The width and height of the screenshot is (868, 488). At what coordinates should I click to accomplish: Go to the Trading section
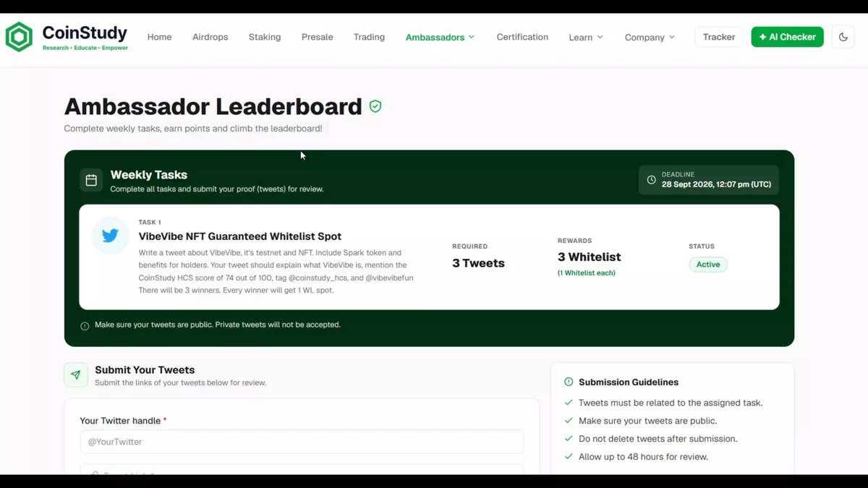coord(369,37)
